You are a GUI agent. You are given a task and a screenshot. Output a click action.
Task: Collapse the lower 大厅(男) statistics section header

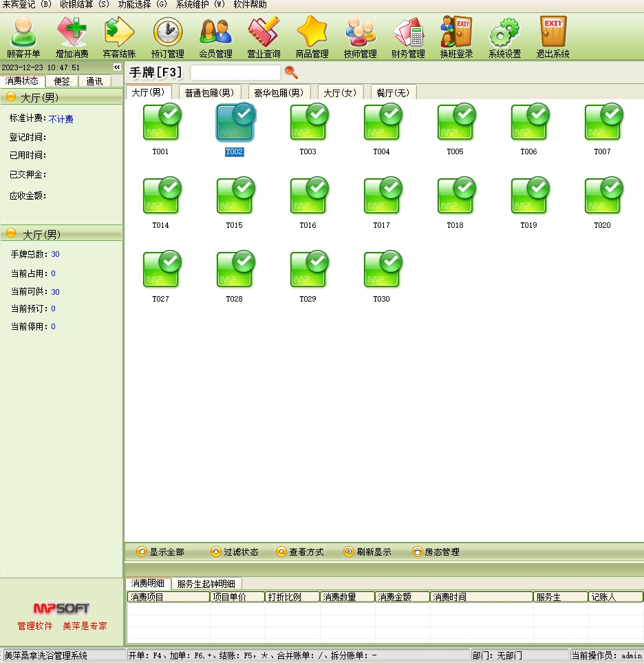[x=11, y=234]
